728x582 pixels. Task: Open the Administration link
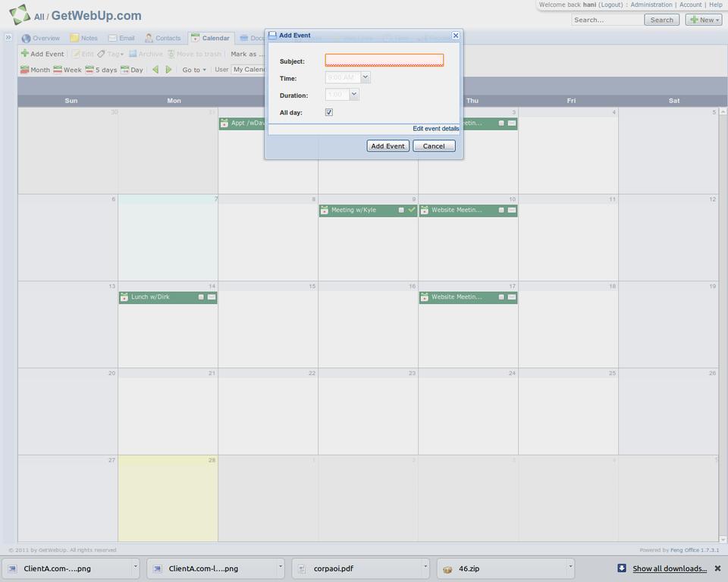pyautogui.click(x=651, y=5)
